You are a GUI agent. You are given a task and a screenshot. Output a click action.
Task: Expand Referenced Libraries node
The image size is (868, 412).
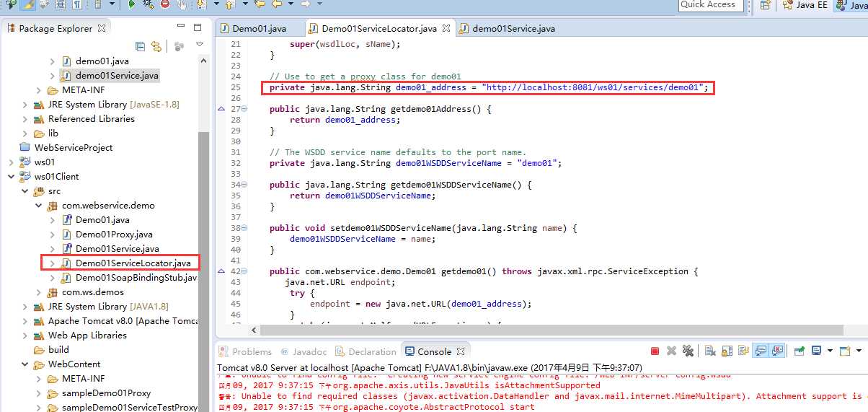(x=25, y=119)
